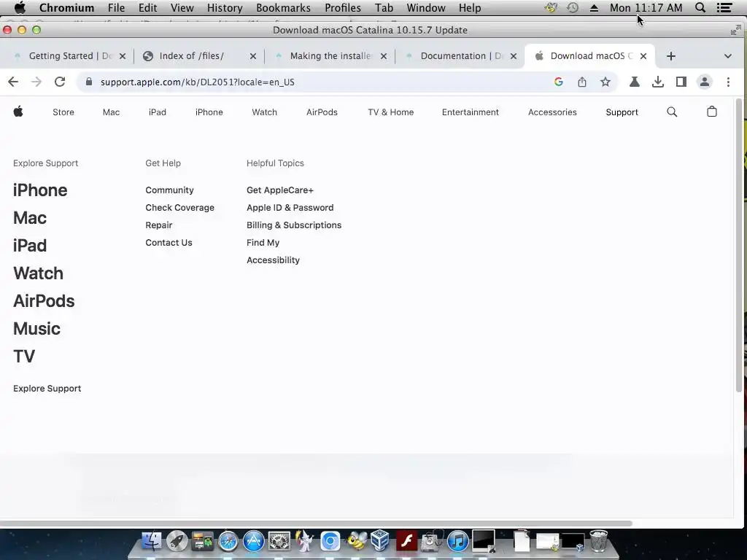The height and width of the screenshot is (560, 747).
Task: Click the Contact Us link
Action: pyautogui.click(x=169, y=242)
